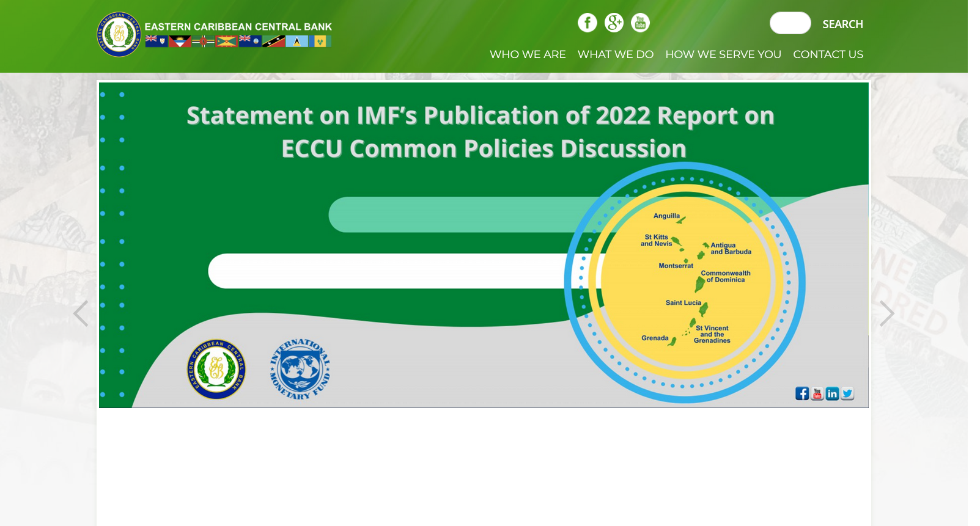Advance to the next slide with the right arrow
Viewport: 980px width, 526px height.
[886, 313]
